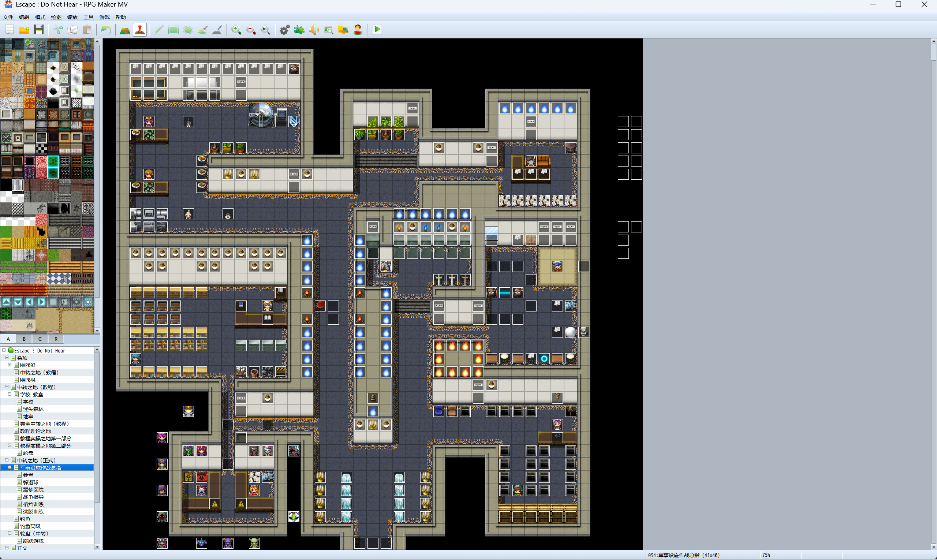Switch to the R tile palette tab
The image size is (937, 560).
point(56,339)
